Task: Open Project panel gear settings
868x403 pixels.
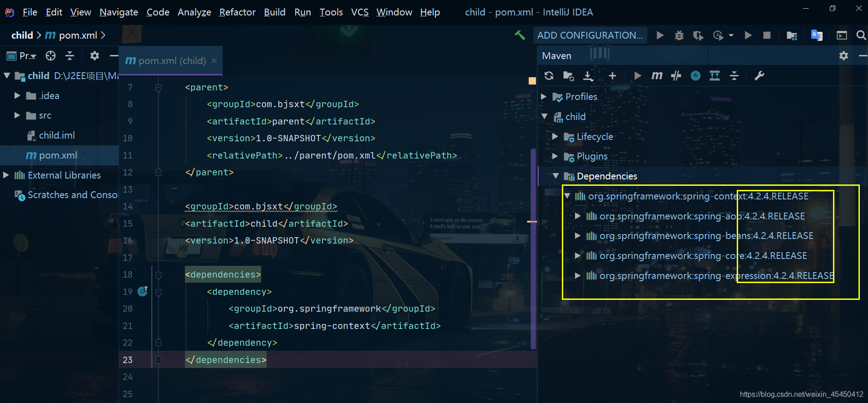Action: [x=94, y=56]
